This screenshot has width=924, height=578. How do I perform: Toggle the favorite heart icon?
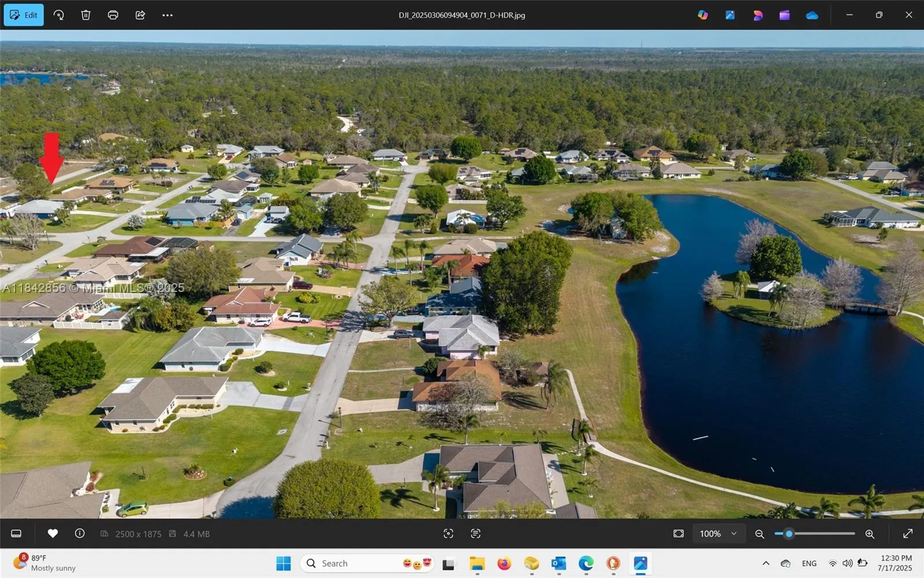tap(53, 533)
